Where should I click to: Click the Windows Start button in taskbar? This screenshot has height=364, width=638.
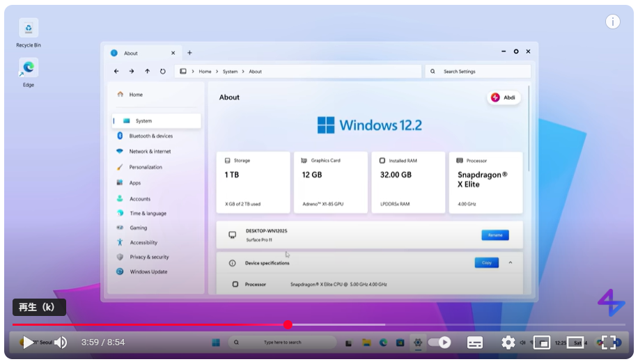pos(216,342)
